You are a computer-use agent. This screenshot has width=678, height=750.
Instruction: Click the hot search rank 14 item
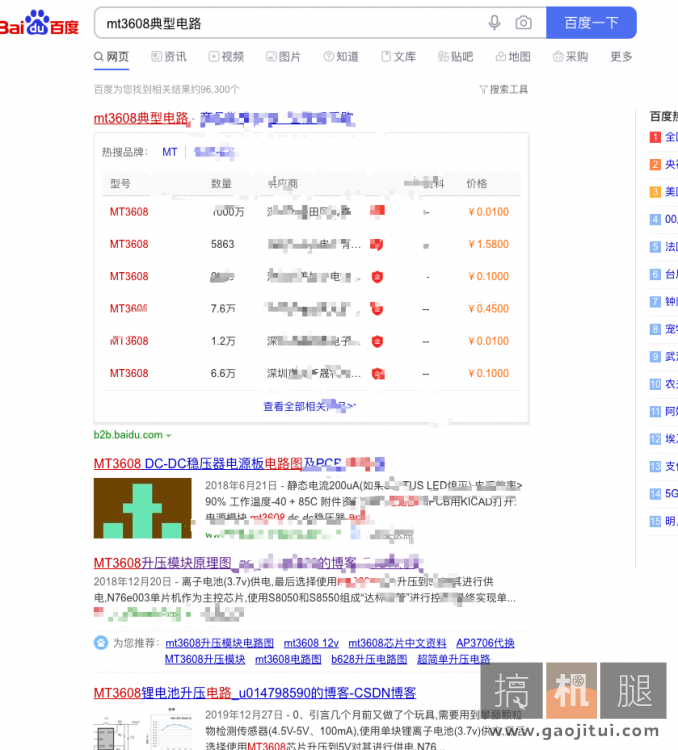[x=664, y=494]
